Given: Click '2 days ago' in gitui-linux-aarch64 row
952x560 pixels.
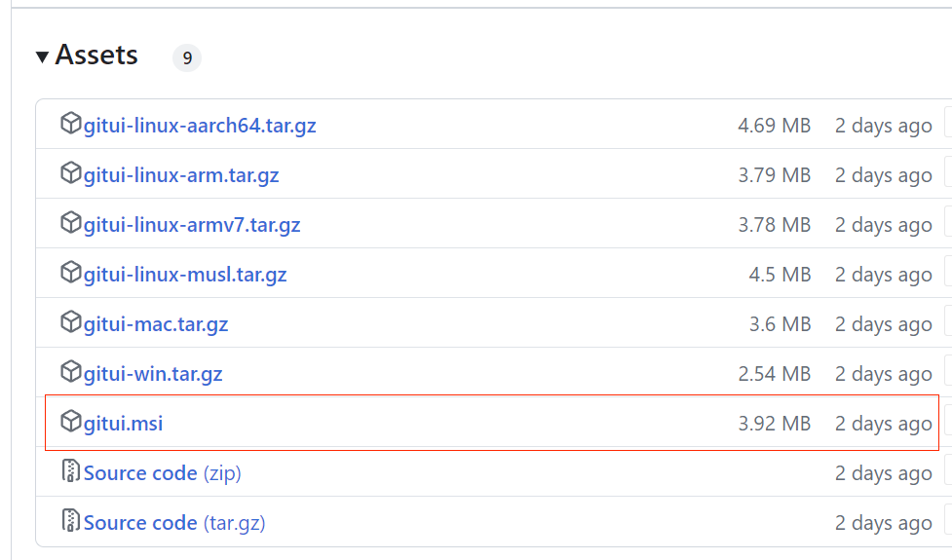Looking at the screenshot, I should click(884, 127).
